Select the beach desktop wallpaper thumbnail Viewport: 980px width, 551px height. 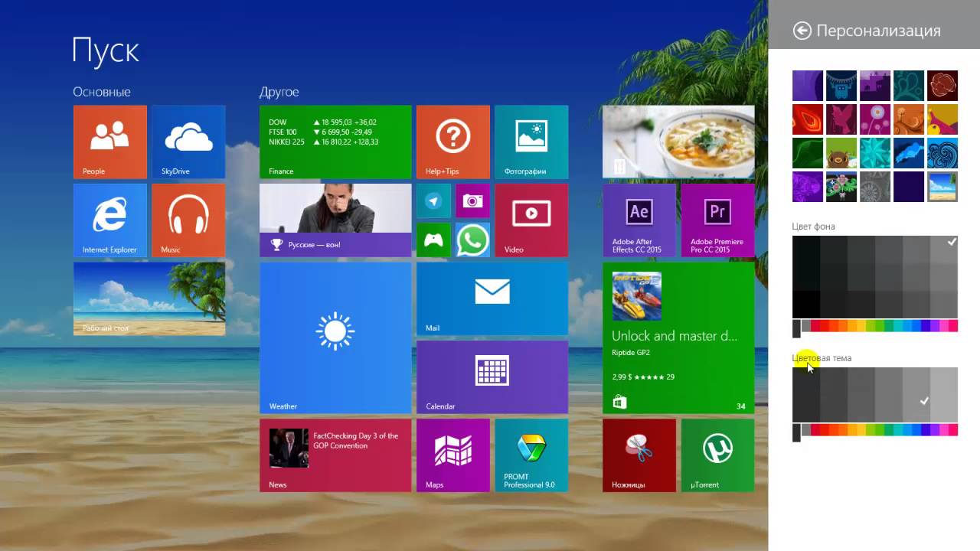(942, 187)
